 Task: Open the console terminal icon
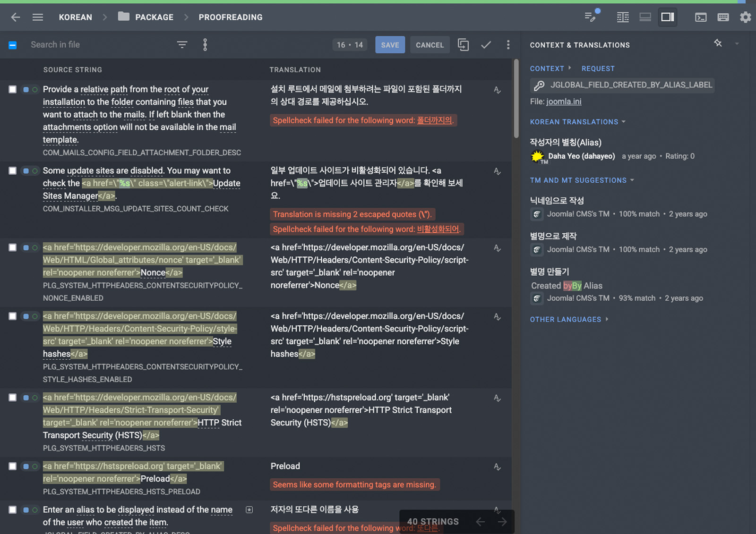point(701,17)
